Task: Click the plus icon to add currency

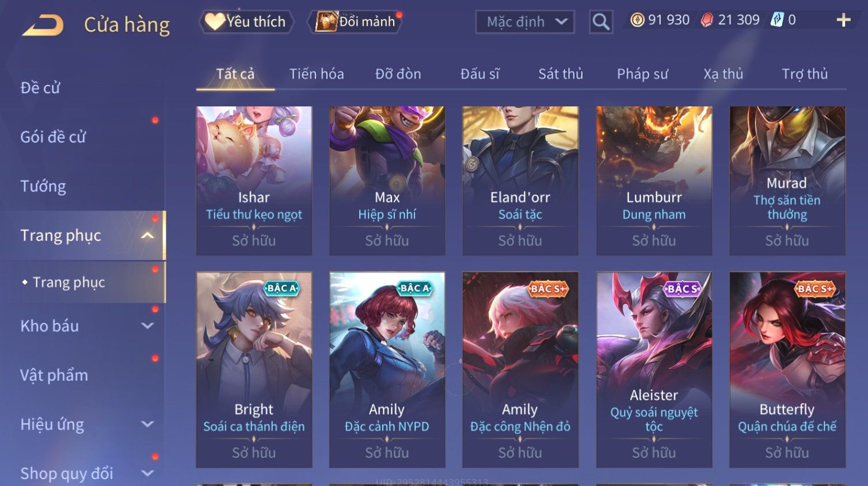Action: (x=843, y=20)
